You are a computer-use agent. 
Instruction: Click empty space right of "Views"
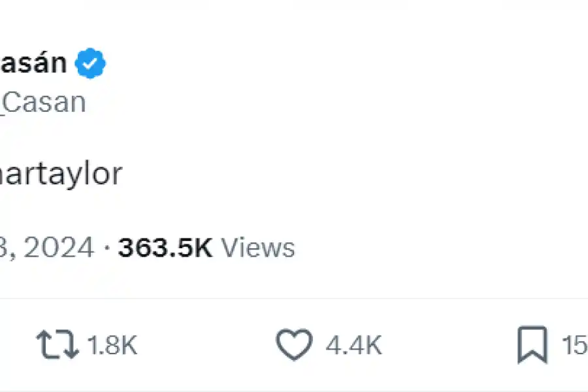pos(425,248)
